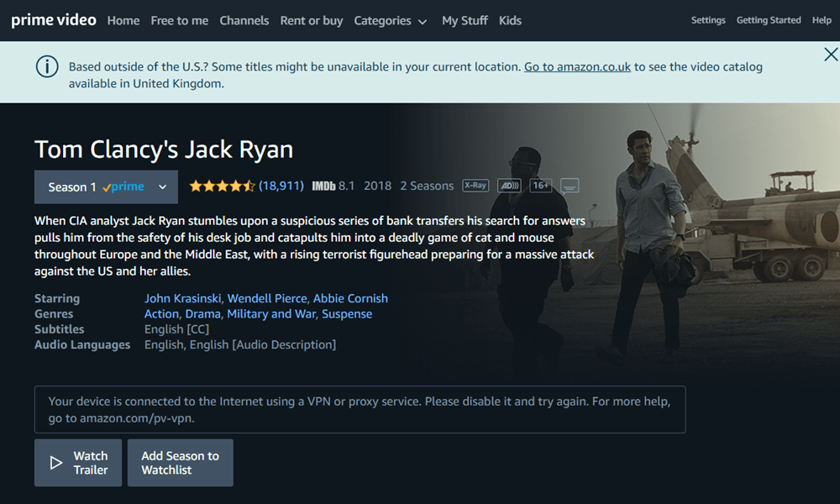Viewport: 840px width, 504px height.
Task: Go to the Home tab
Action: (x=123, y=21)
